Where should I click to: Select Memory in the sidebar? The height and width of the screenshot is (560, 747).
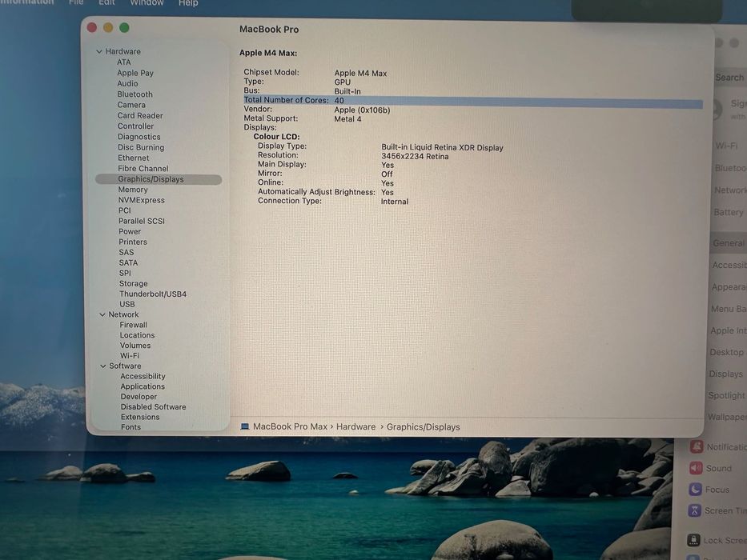tap(133, 190)
